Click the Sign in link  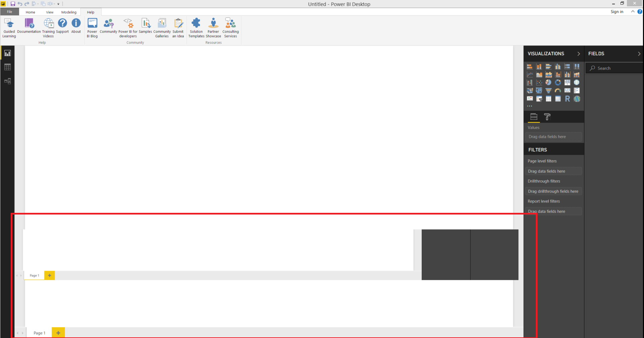[617, 12]
